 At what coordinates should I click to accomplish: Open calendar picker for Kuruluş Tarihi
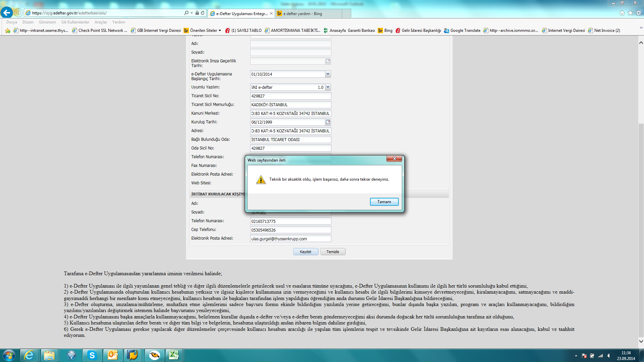pyautogui.click(x=328, y=122)
